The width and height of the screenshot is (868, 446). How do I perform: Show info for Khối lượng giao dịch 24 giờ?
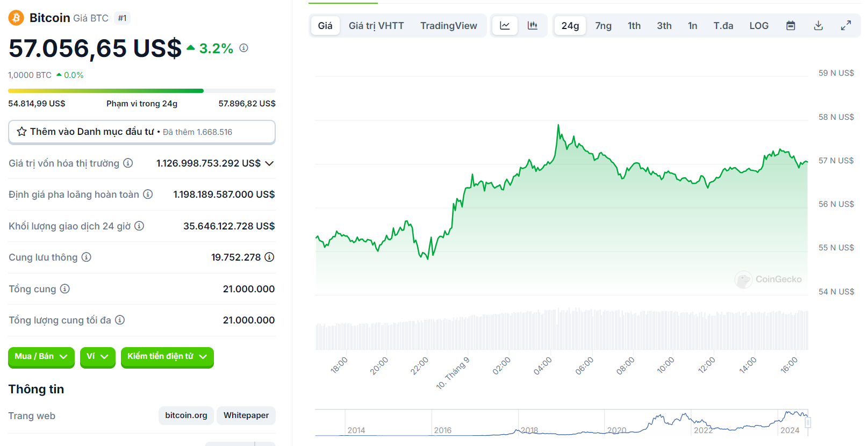[139, 226]
